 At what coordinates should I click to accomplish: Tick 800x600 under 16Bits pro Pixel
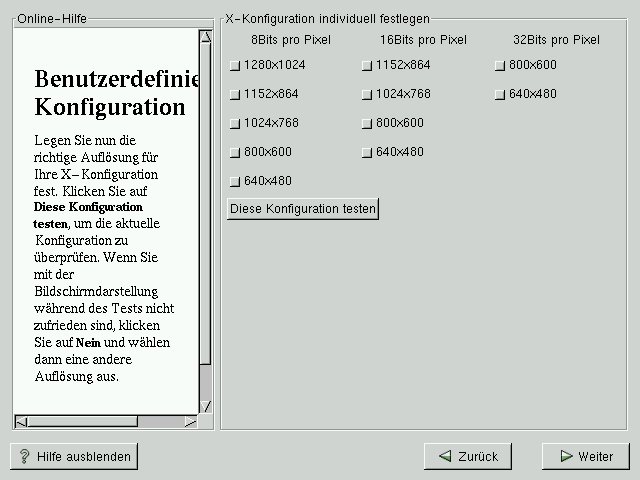pyautogui.click(x=367, y=124)
